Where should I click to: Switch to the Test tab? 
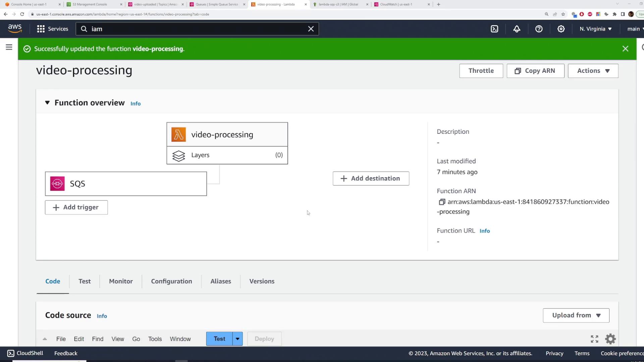[x=85, y=281]
